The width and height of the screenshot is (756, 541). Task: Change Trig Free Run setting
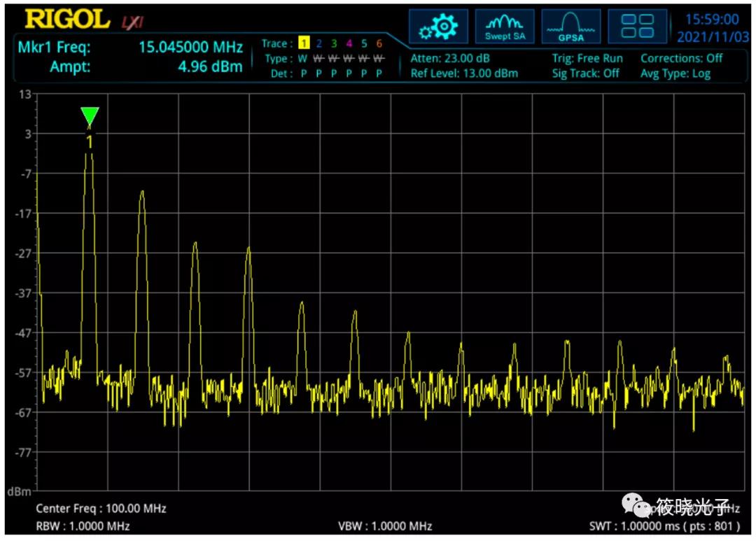pyautogui.click(x=587, y=59)
